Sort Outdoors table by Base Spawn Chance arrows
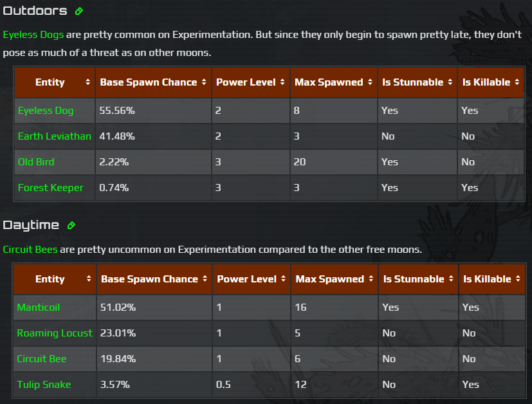The width and height of the screenshot is (532, 404). [204, 82]
